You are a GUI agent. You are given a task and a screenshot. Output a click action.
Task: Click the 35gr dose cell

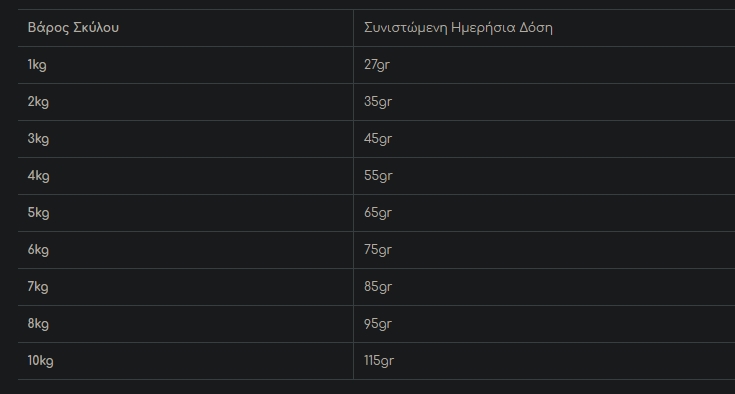coord(544,102)
